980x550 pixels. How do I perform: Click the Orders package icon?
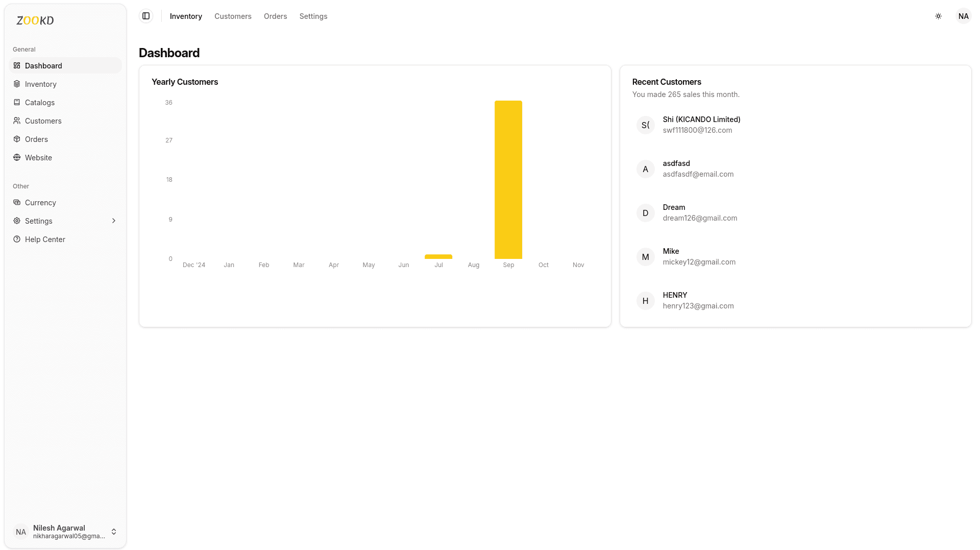click(17, 139)
